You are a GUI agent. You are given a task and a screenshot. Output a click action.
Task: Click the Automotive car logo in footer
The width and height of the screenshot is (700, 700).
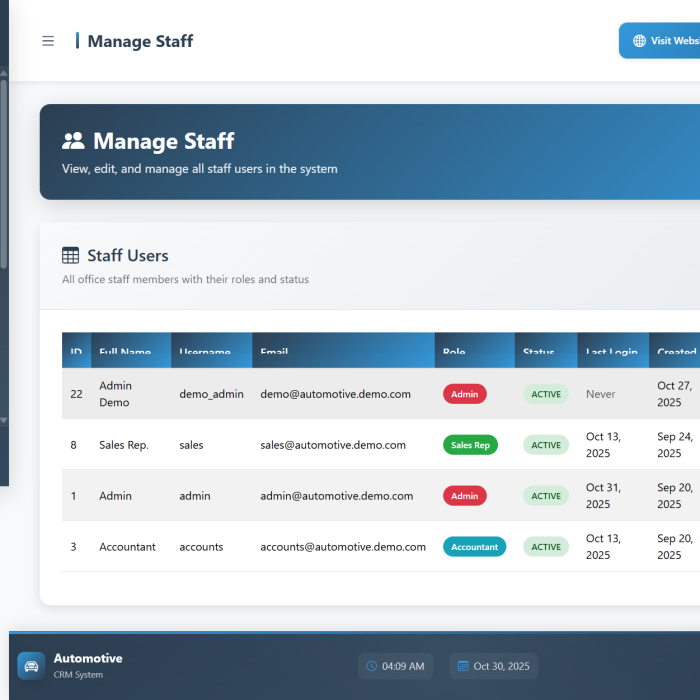(x=31, y=666)
